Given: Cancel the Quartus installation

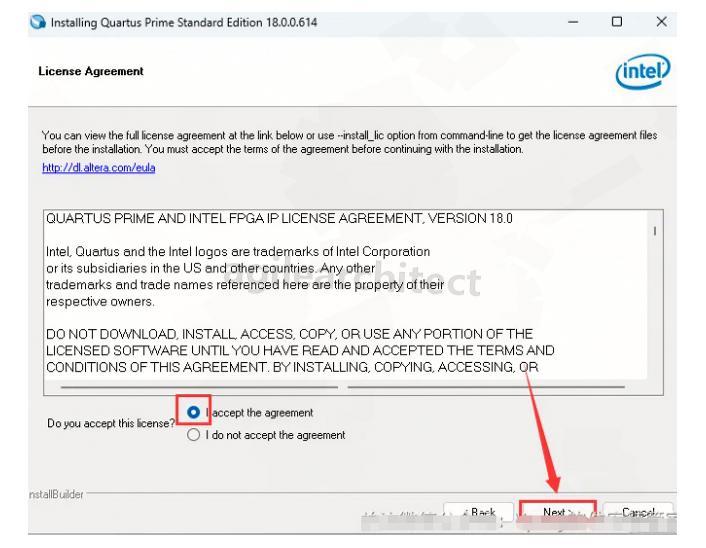Looking at the screenshot, I should click(638, 512).
